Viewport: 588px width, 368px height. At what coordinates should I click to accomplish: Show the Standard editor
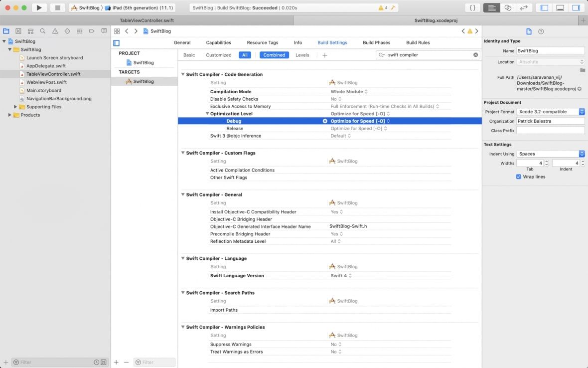[492, 7]
